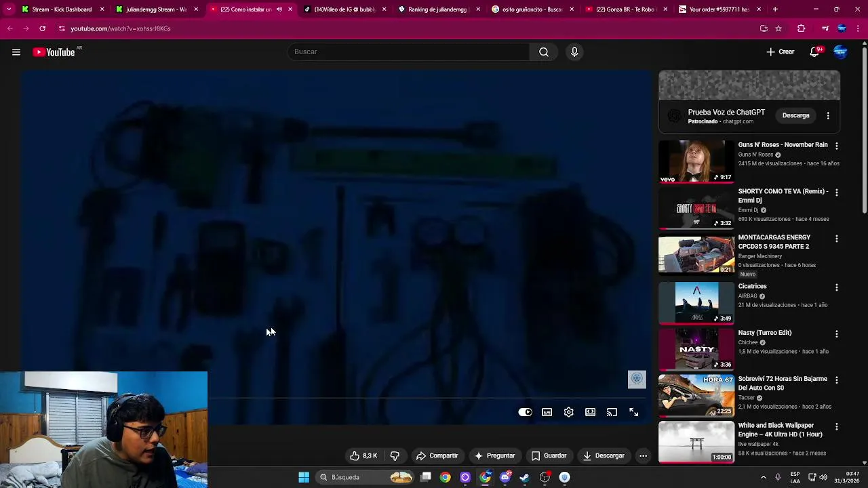
Task: Go back in browser history
Action: 9,28
